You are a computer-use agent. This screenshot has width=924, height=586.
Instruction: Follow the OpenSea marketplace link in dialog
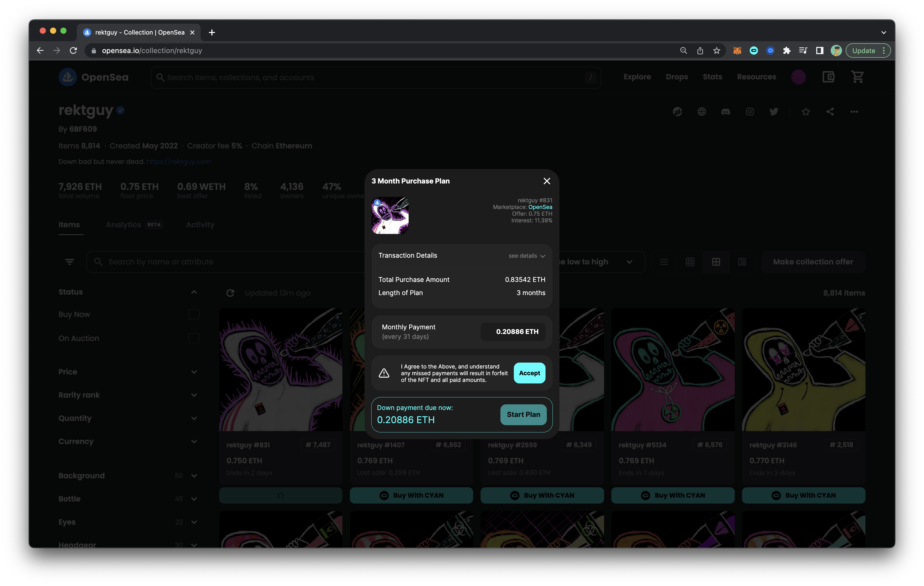540,207
